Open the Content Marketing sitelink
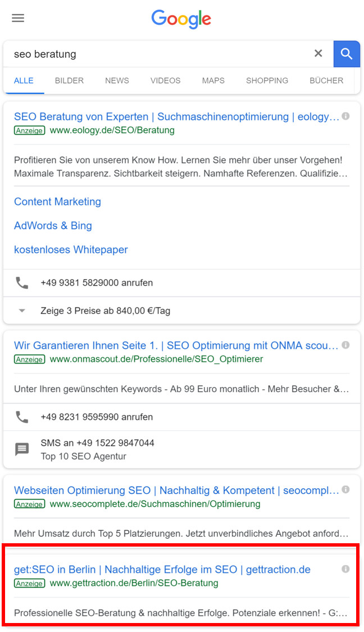The width and height of the screenshot is (364, 632). tap(57, 202)
